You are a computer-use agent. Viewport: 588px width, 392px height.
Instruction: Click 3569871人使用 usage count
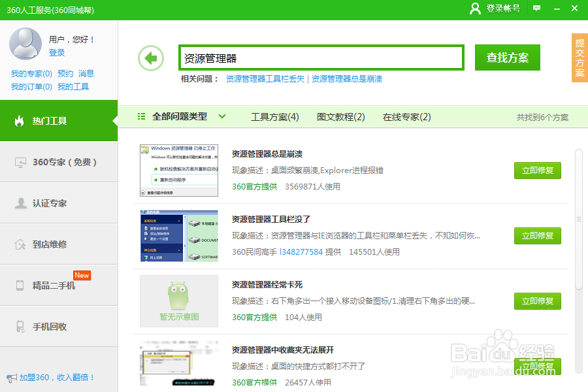pos(313,186)
